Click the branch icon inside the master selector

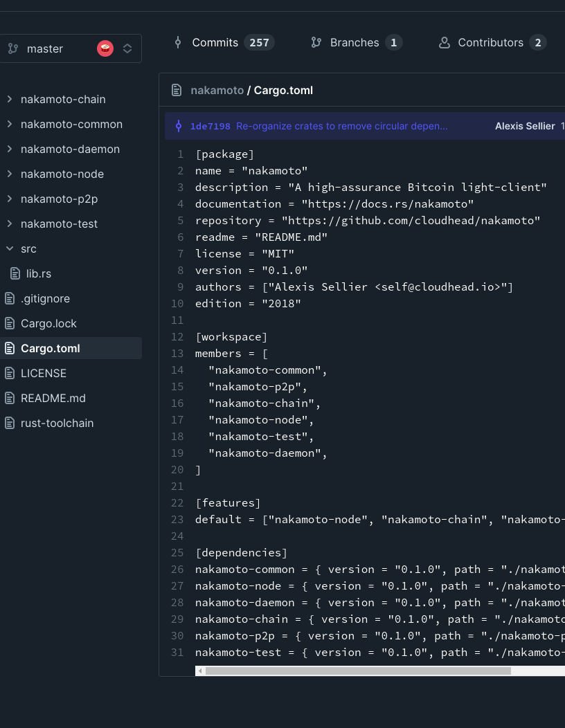point(12,48)
